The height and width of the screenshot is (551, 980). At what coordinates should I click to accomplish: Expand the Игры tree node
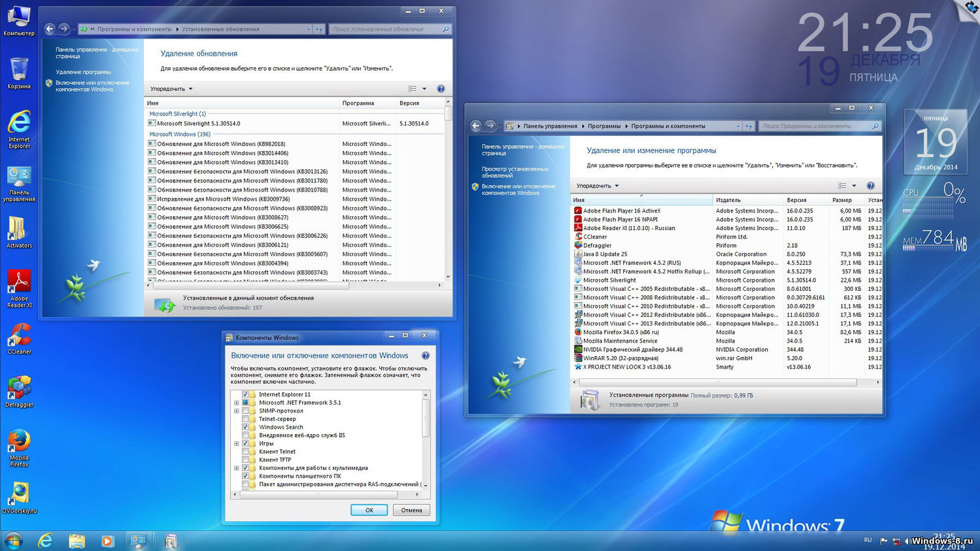[237, 443]
